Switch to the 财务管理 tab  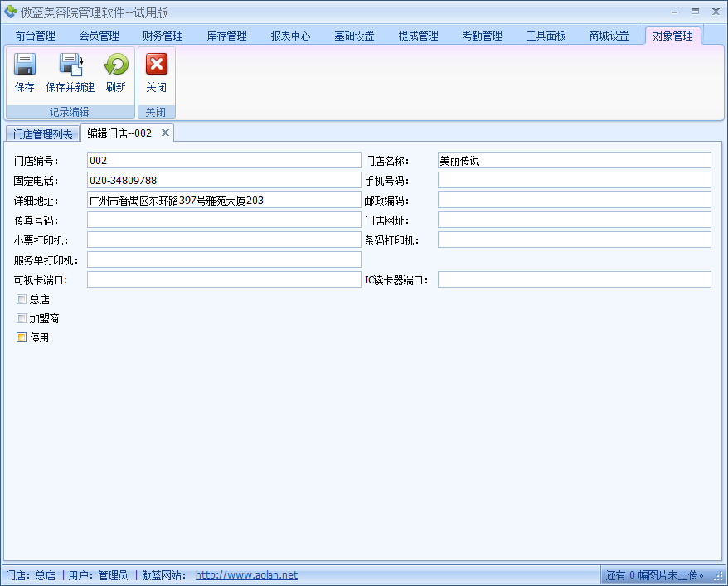[163, 36]
